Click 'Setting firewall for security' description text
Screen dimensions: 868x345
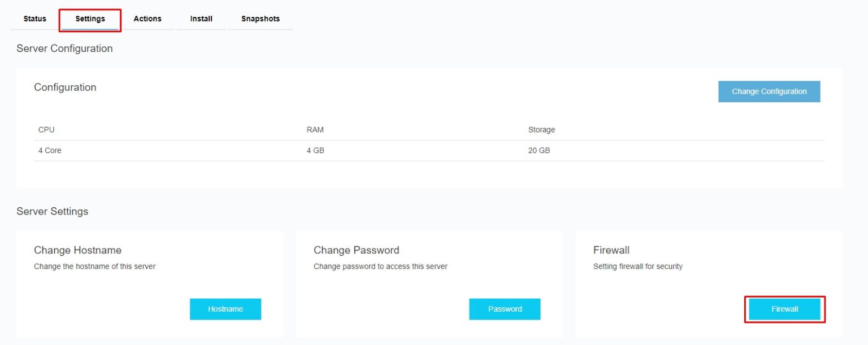[637, 267]
